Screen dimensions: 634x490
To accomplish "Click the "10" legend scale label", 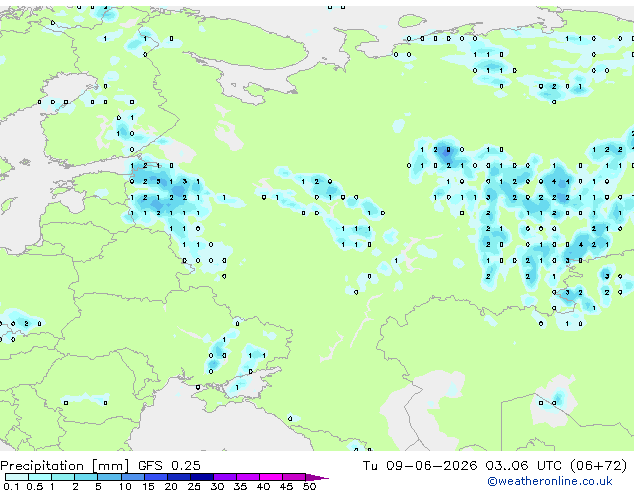I will point(125,486).
